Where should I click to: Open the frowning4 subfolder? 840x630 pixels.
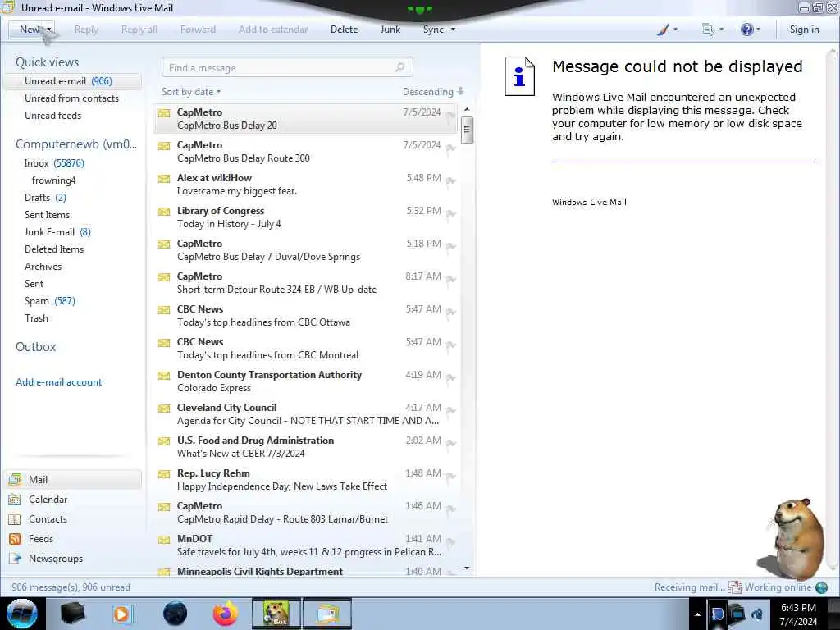(x=53, y=180)
